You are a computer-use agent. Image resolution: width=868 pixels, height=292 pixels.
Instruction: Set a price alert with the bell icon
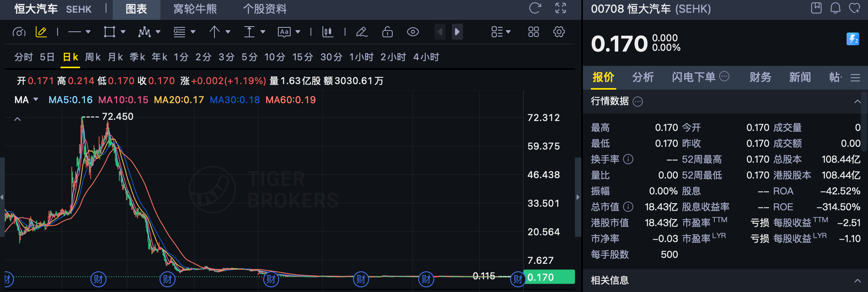tap(835, 8)
